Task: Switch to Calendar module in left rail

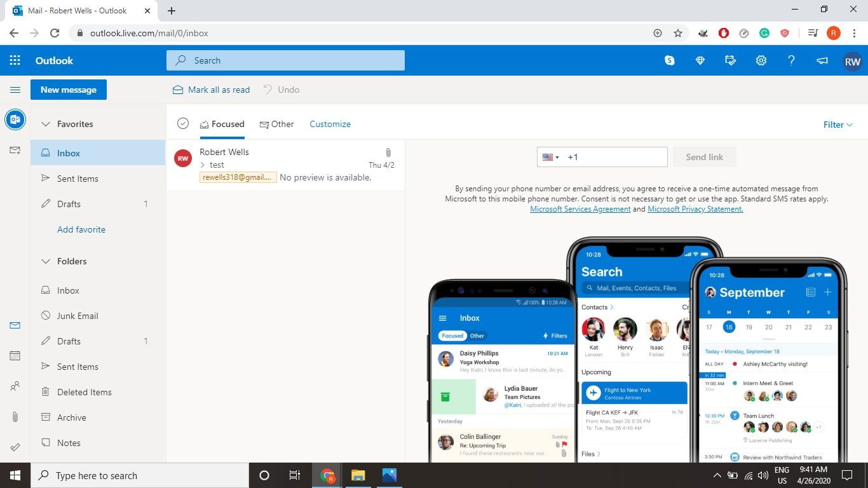Action: point(15,356)
